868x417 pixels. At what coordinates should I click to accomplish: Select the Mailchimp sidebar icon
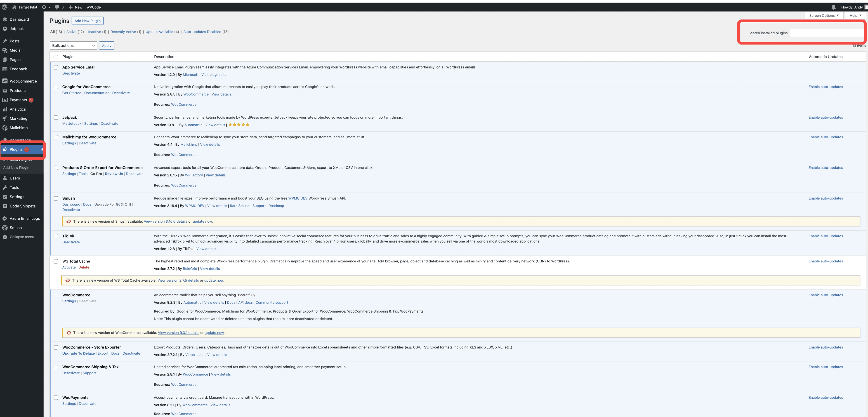(5, 128)
